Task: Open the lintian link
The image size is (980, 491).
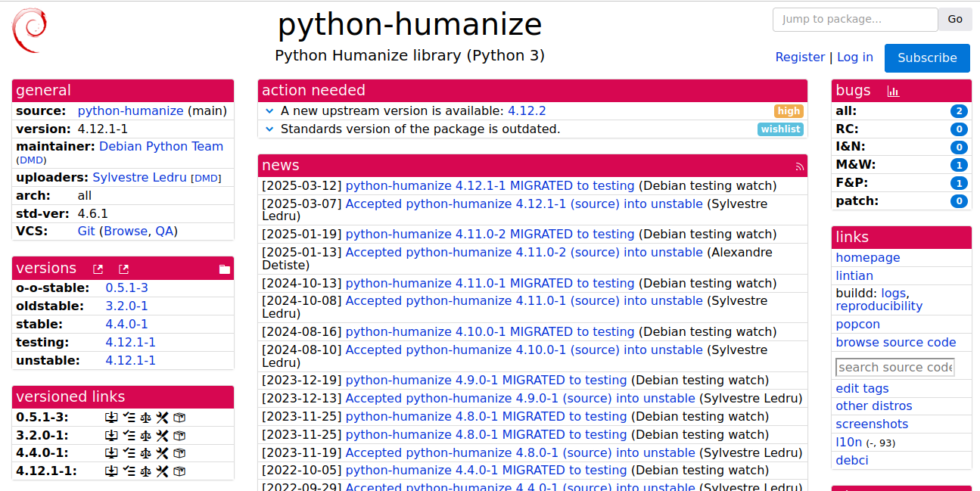Action: pyautogui.click(x=854, y=276)
